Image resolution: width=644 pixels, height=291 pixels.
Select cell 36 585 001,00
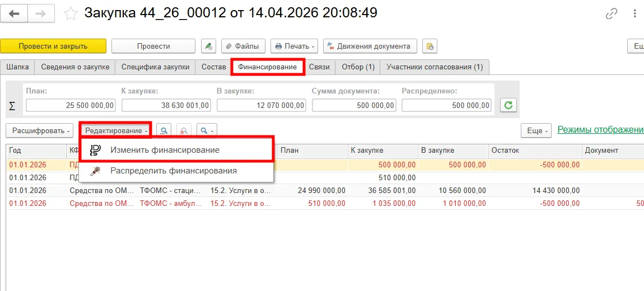pyautogui.click(x=383, y=190)
